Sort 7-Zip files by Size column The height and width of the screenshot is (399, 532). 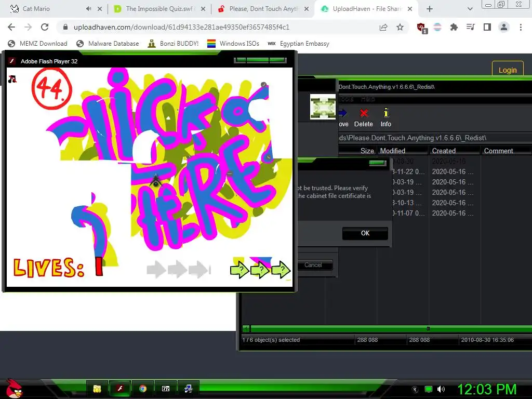click(x=358, y=151)
